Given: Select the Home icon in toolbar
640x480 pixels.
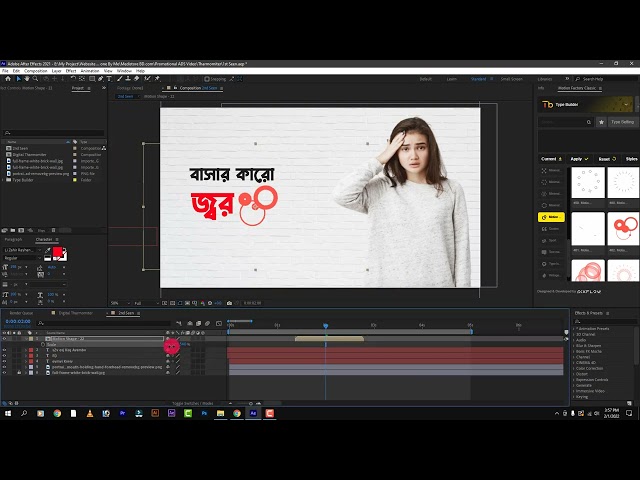Looking at the screenshot, I should click(8, 79).
